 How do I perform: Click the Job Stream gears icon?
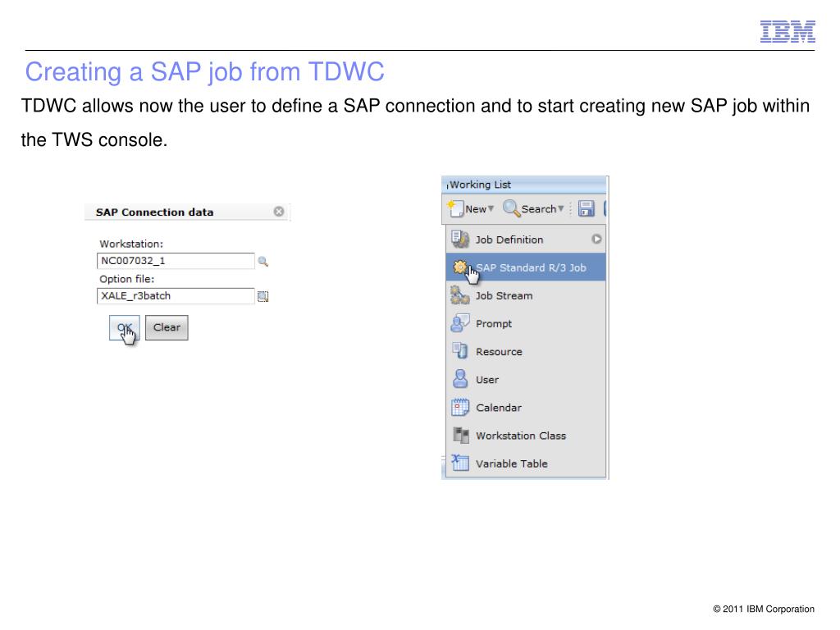pyautogui.click(x=460, y=295)
